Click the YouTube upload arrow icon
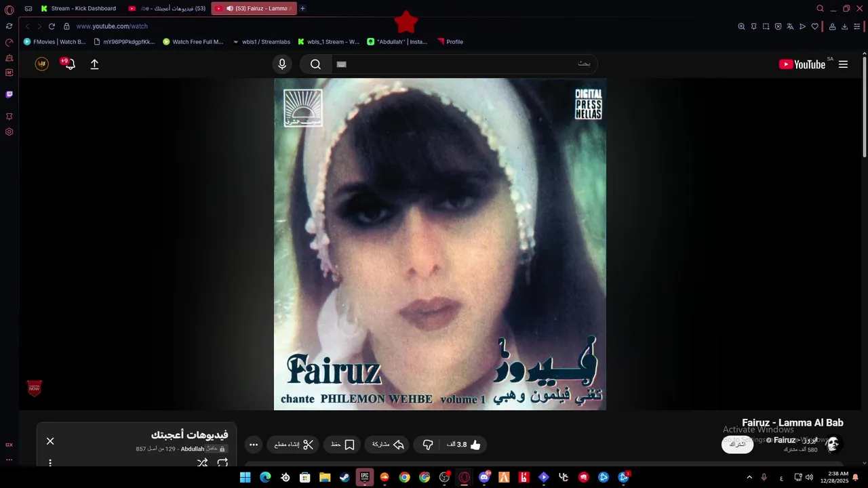868x488 pixels. (x=94, y=64)
